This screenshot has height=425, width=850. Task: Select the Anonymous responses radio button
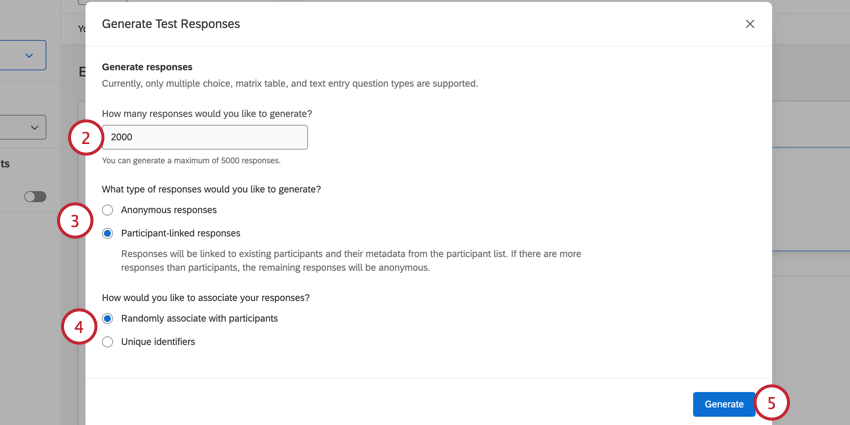coord(108,210)
